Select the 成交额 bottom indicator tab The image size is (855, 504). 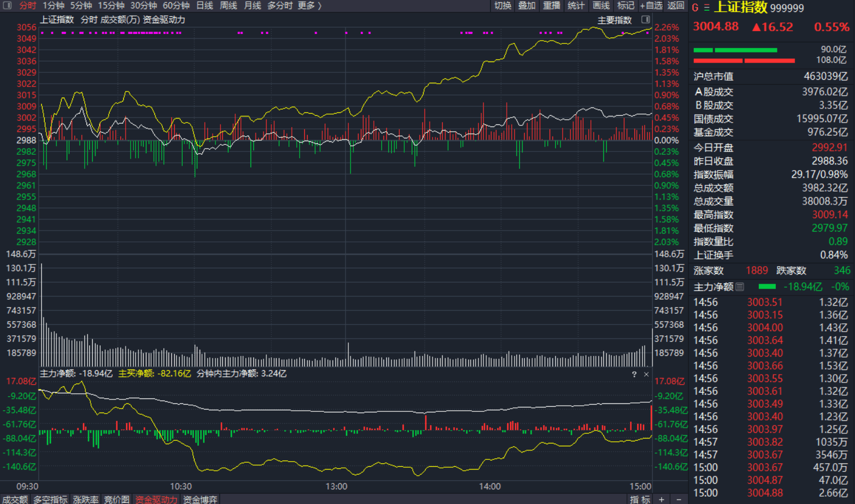[x=15, y=499]
